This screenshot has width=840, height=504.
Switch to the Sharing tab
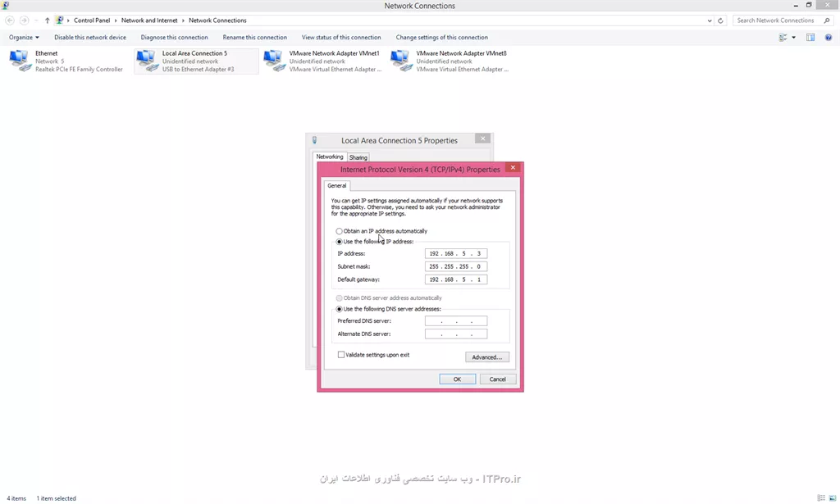pos(358,157)
